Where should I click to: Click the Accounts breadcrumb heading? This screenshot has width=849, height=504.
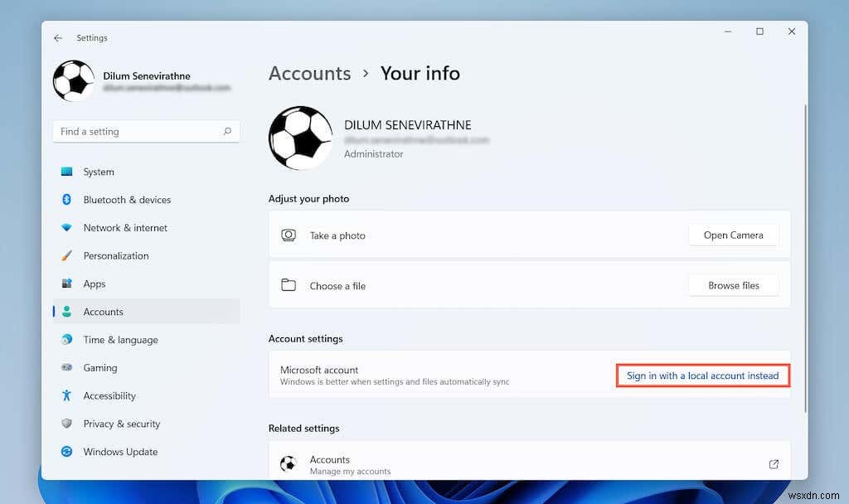click(x=309, y=73)
